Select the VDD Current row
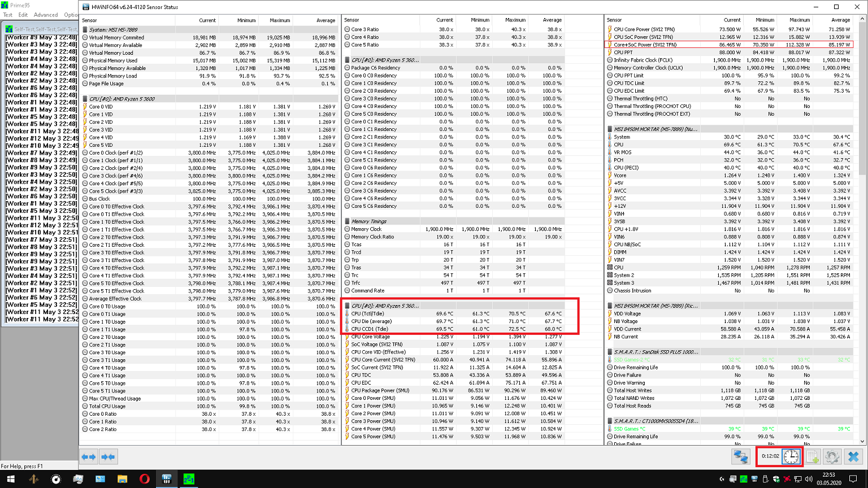This screenshot has height=488, width=868. click(729, 329)
